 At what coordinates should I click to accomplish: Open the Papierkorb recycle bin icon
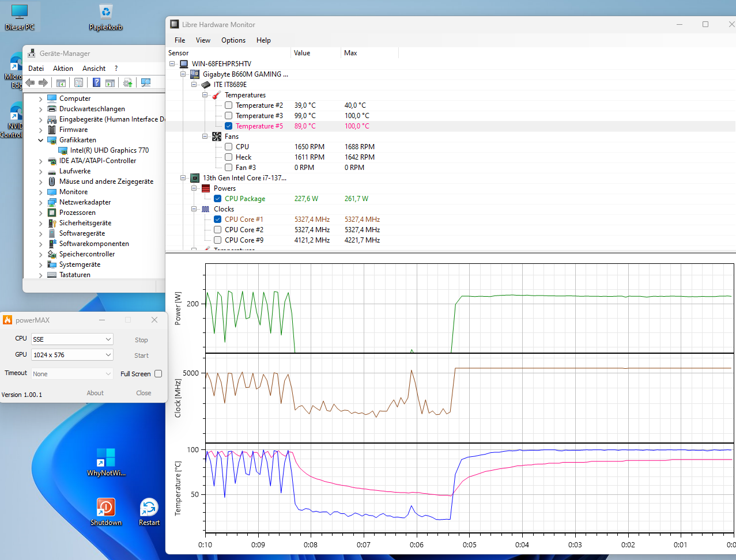pos(105,17)
